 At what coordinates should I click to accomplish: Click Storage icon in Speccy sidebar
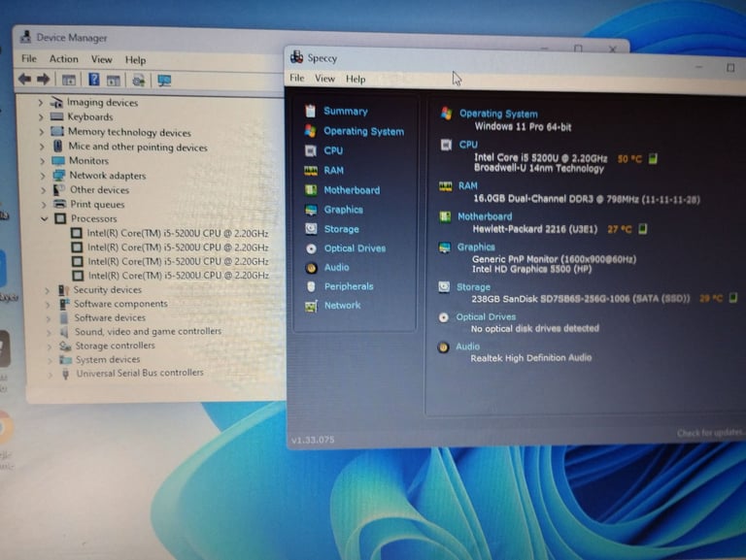pos(311,229)
